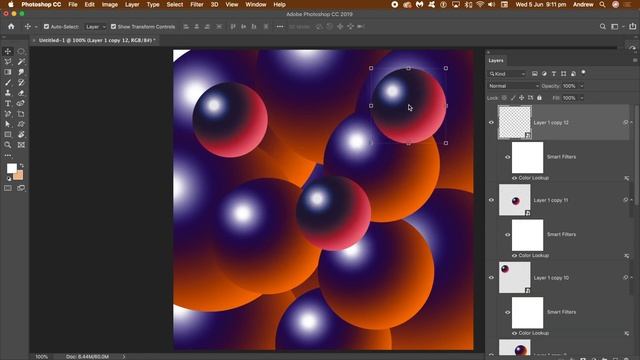
Task: Reset to default foreground and background colors
Action: [x=9, y=179]
